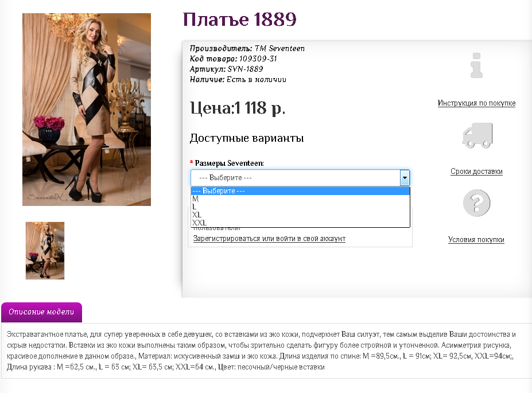Open the Условия покупки link

[476, 240]
